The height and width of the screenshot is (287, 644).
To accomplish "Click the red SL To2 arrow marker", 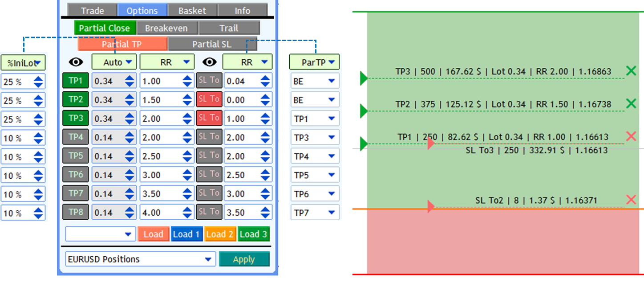I will [x=431, y=207].
